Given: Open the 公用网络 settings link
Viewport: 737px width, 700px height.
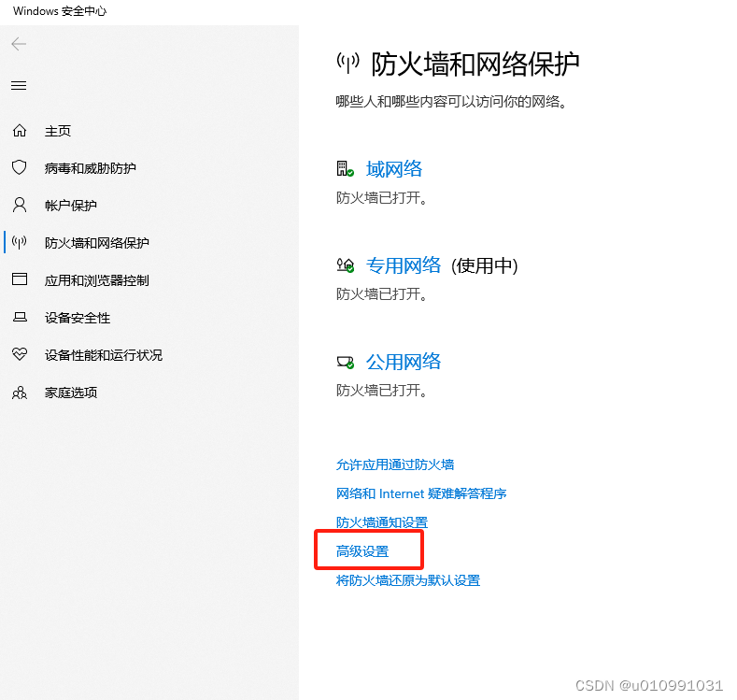Looking at the screenshot, I should click(x=404, y=362).
